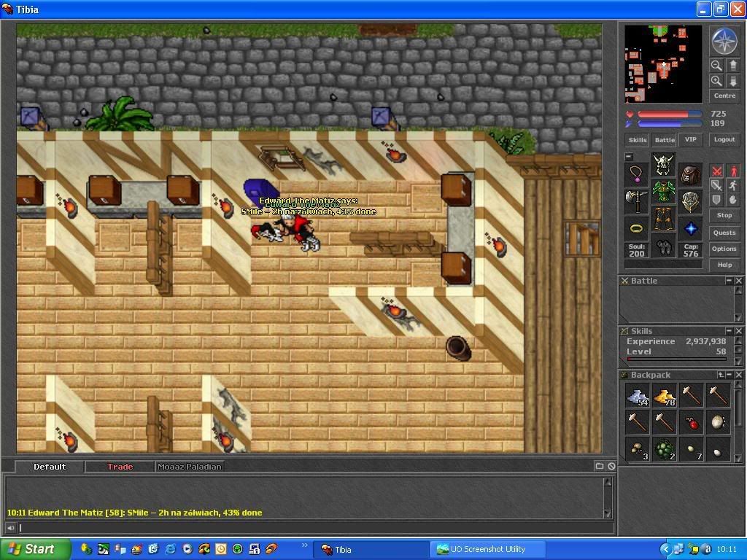
Task: Select the boots in feet slot
Action: [x=664, y=246]
